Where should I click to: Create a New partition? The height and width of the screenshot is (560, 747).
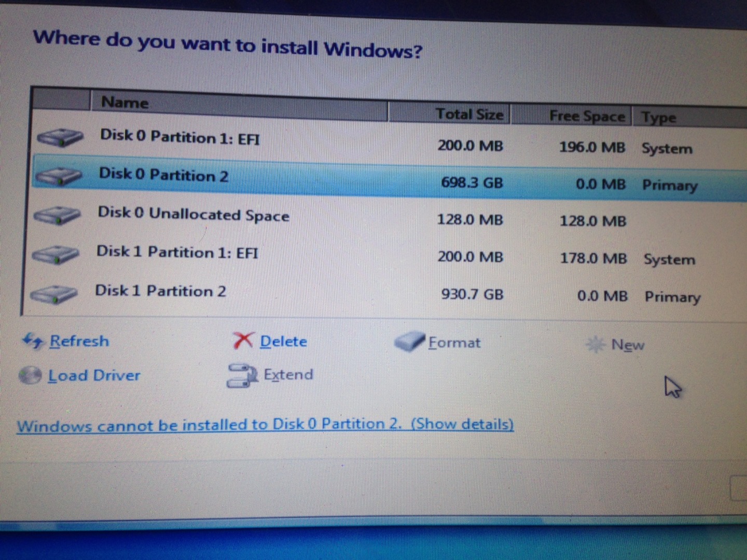[628, 345]
